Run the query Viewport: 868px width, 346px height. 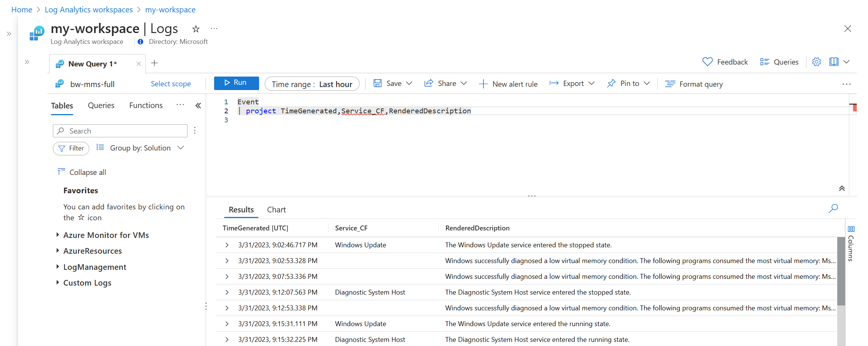pyautogui.click(x=236, y=83)
